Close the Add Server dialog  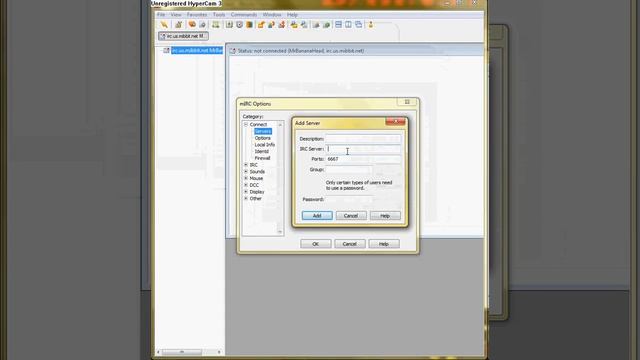point(395,122)
